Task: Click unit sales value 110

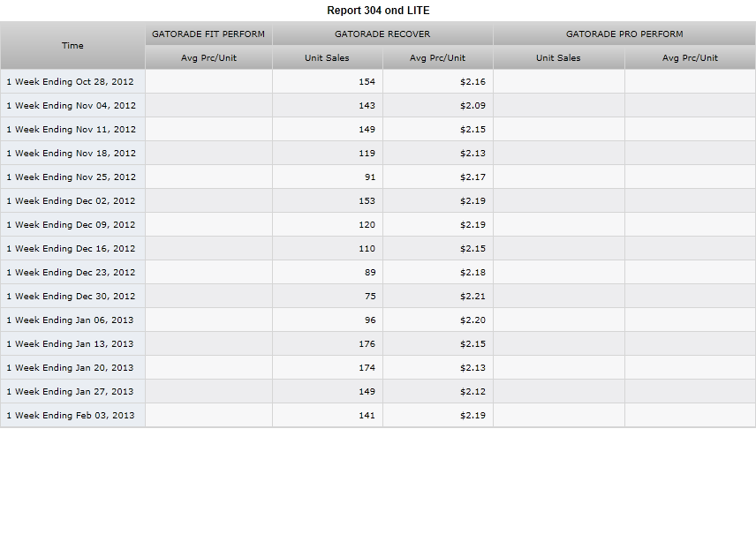Action: pyautogui.click(x=367, y=249)
